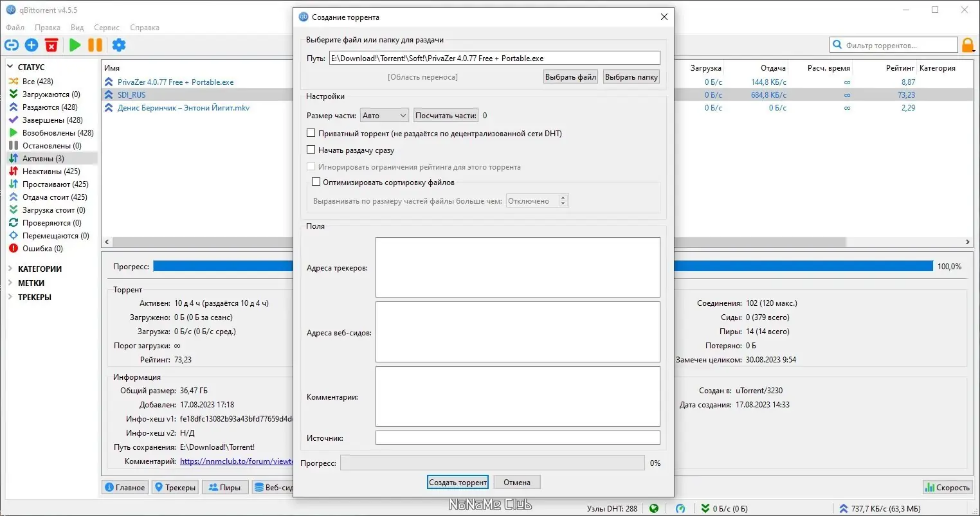
Task: Open the Сервис menu
Action: (x=106, y=28)
